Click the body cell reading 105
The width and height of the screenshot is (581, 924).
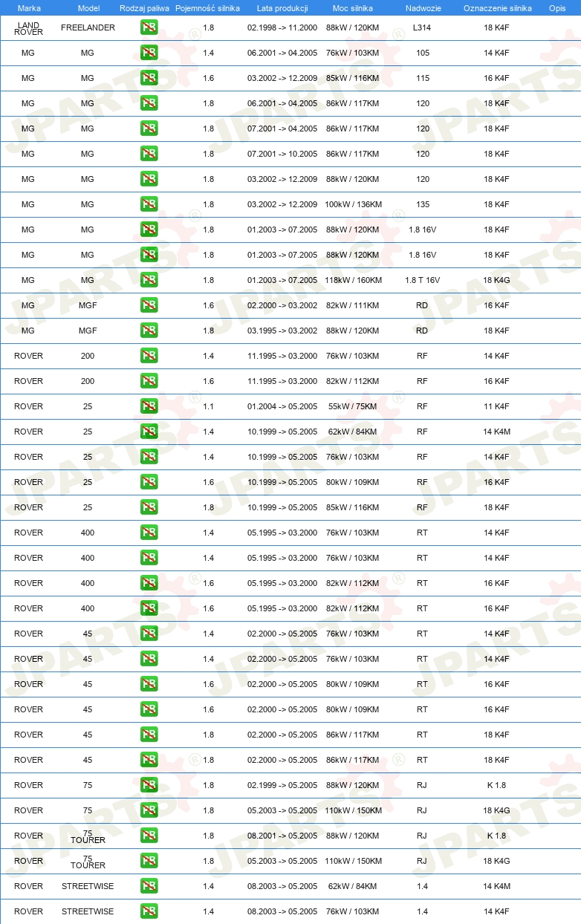click(x=423, y=53)
